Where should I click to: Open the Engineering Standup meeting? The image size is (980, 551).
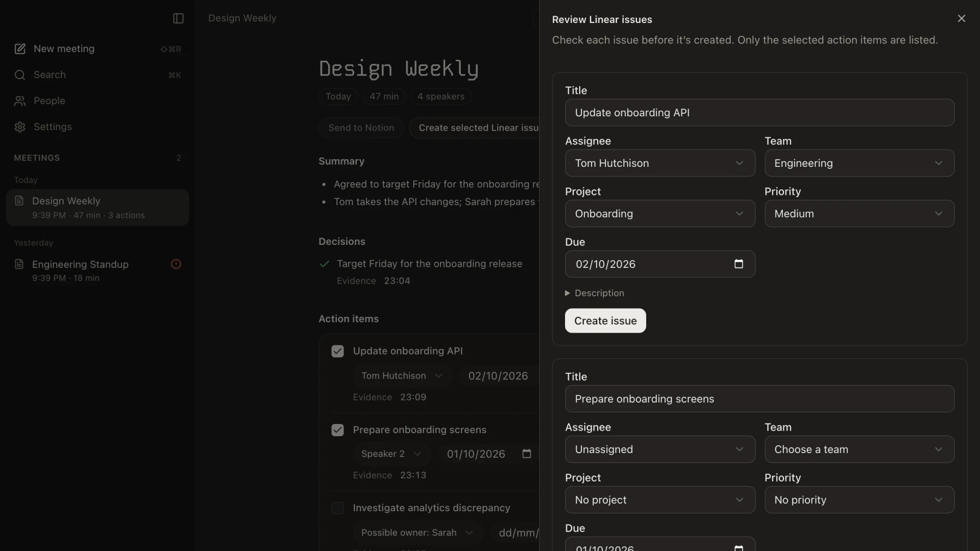tap(97, 270)
